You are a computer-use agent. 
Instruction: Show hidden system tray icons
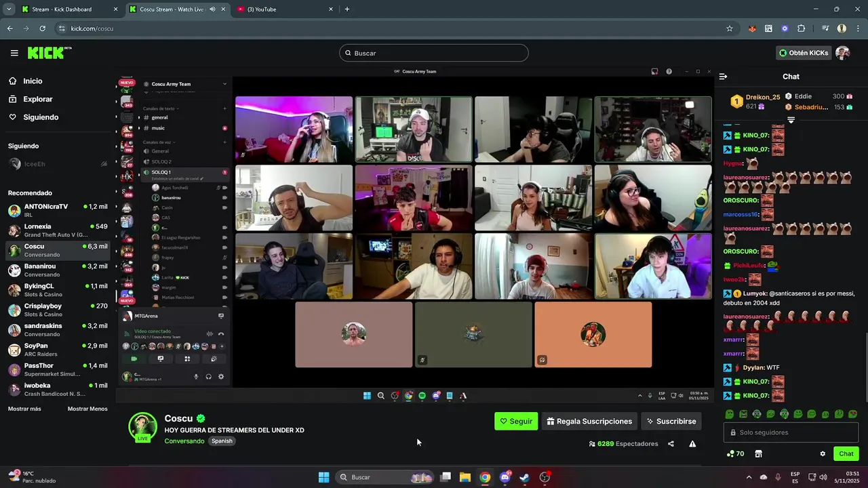[749, 477]
